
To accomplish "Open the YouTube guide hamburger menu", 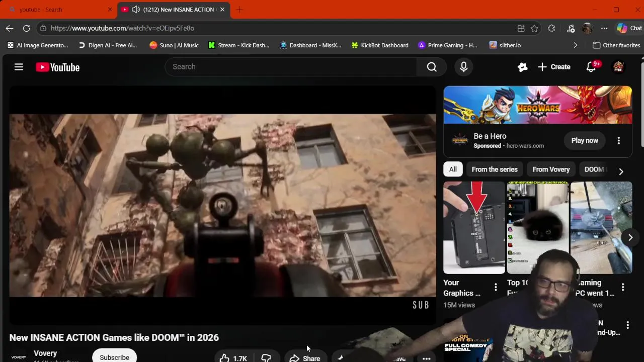I will click(19, 67).
